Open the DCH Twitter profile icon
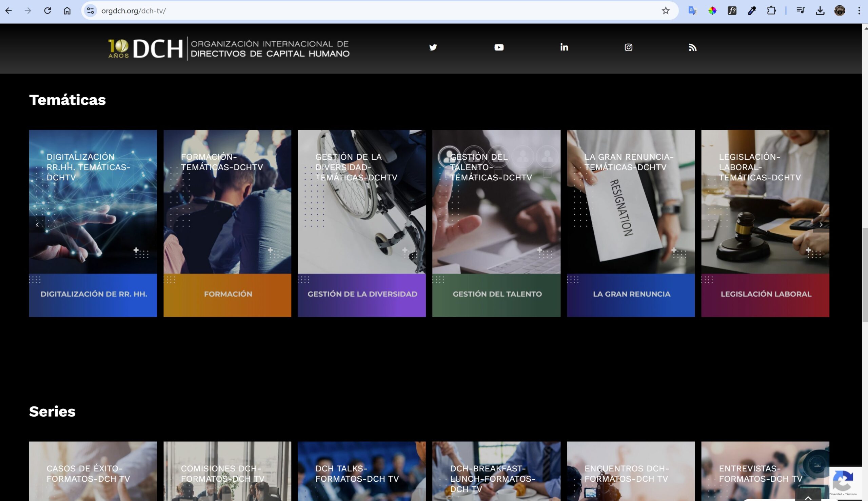This screenshot has width=868, height=501. (x=433, y=47)
